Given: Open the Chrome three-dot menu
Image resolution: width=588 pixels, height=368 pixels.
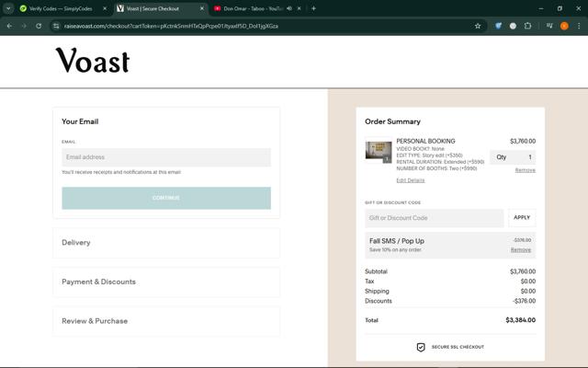Looking at the screenshot, I should click(579, 26).
